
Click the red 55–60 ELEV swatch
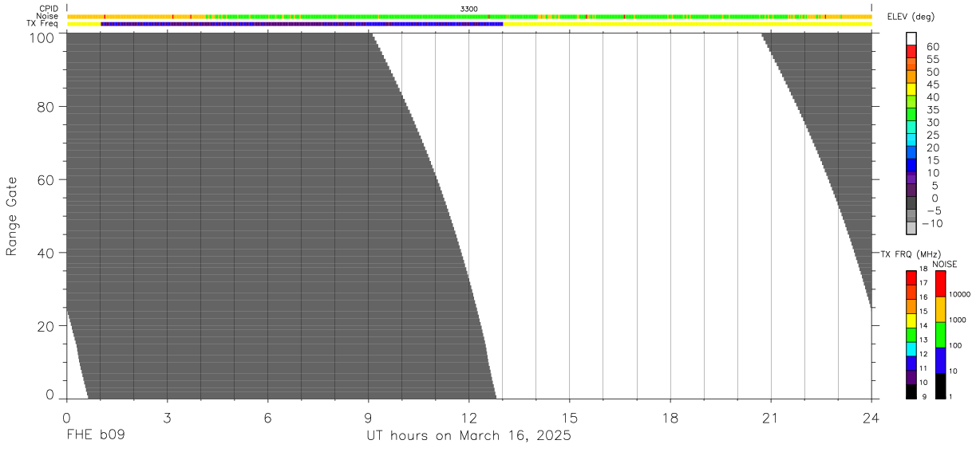click(911, 51)
